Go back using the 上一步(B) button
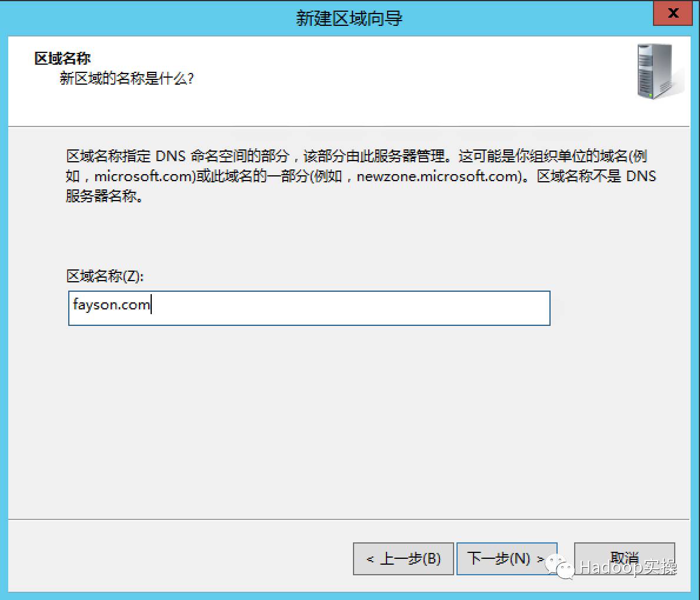 (x=404, y=558)
